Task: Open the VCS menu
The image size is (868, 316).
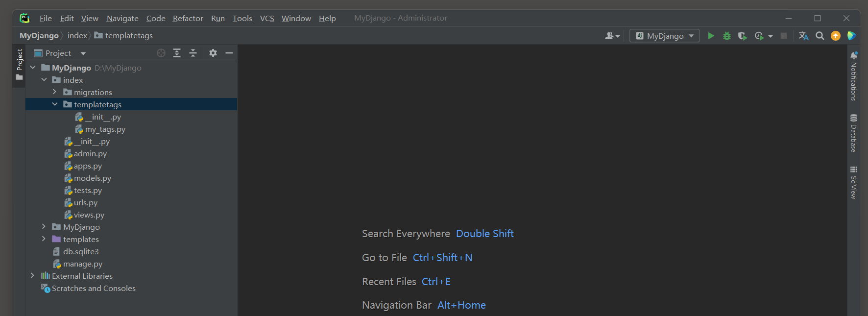Action: (x=267, y=18)
